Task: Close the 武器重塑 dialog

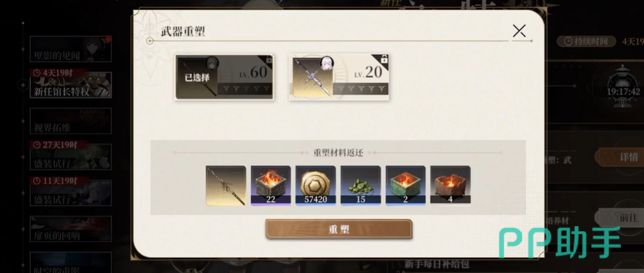Action: pyautogui.click(x=519, y=31)
